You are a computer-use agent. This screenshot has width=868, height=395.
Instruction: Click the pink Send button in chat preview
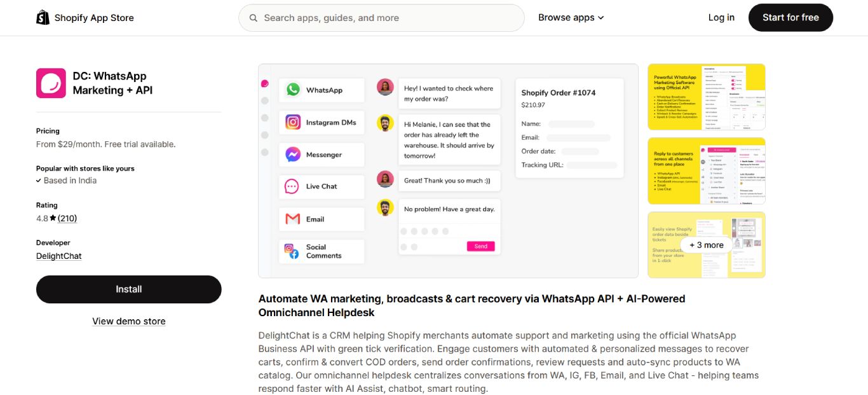[x=481, y=246]
